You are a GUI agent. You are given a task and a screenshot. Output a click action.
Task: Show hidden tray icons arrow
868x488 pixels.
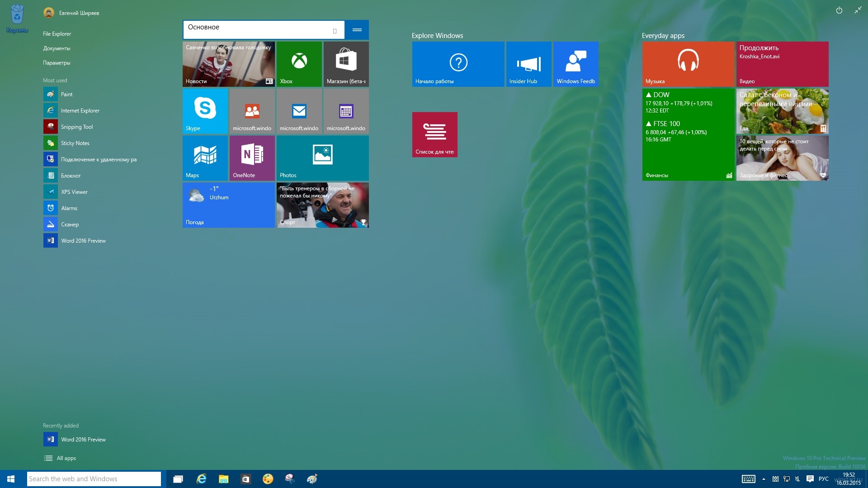point(764,479)
